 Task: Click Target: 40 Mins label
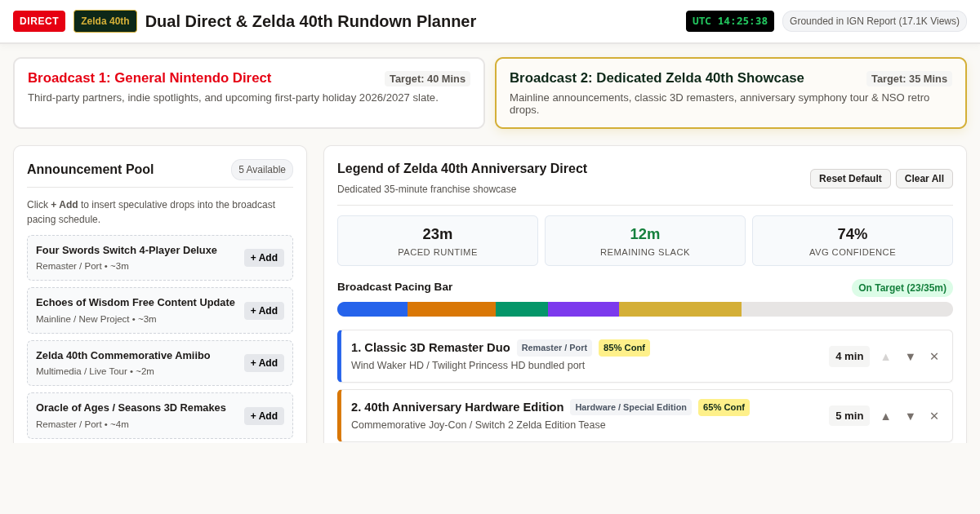[427, 79]
